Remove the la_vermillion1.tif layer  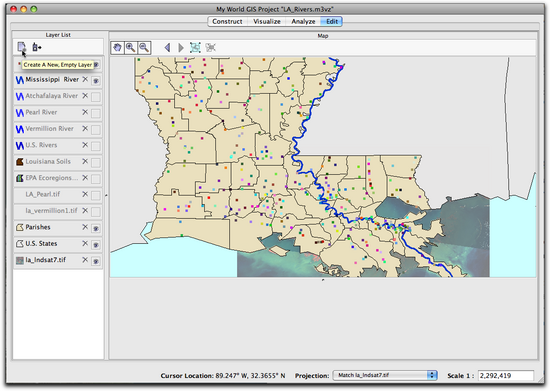(85, 210)
